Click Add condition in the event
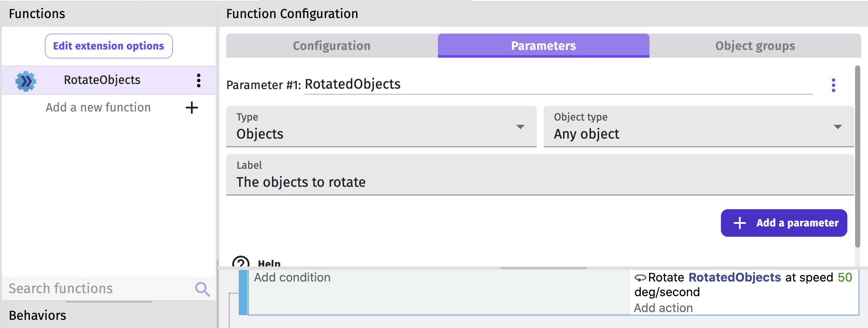Screen dimensions: 868x328 [x=292, y=278]
